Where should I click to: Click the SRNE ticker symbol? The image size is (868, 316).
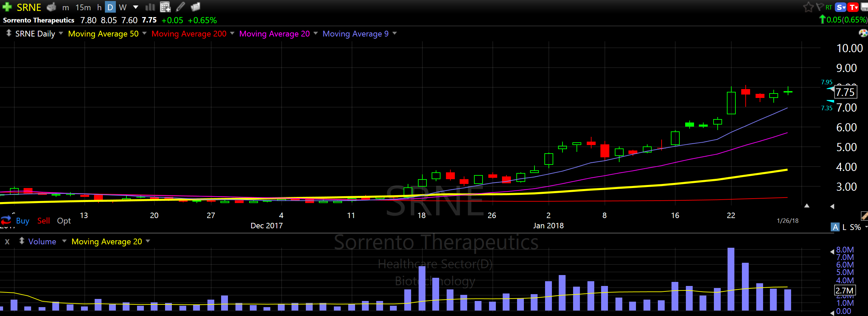click(29, 7)
